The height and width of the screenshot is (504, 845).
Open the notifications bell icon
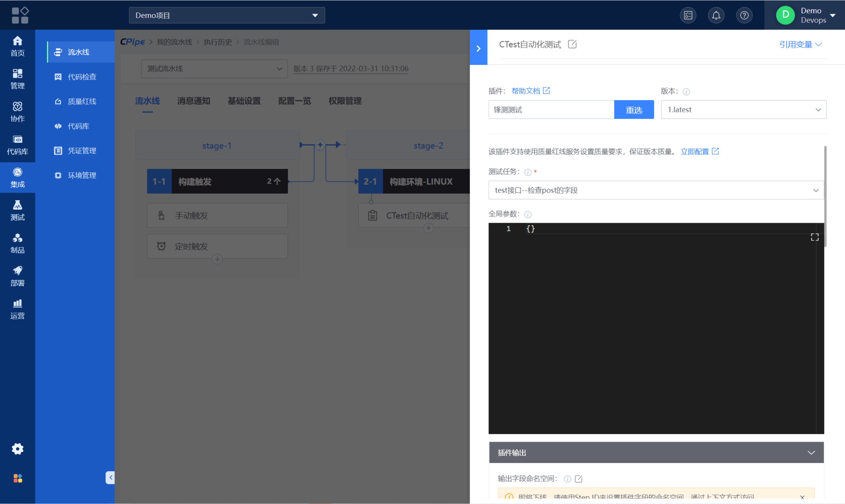tap(716, 15)
